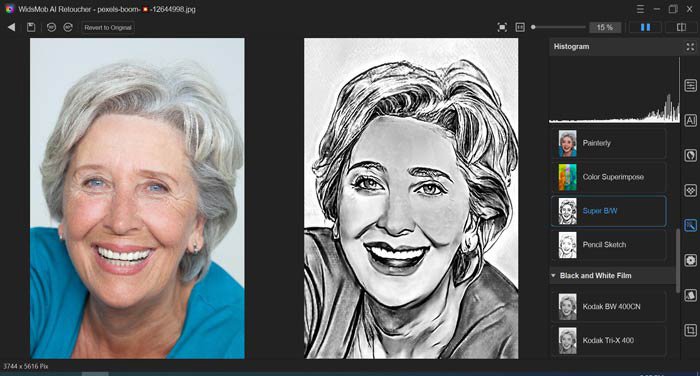700x376 pixels.
Task: Click the black and white sketch preview
Action: [411, 198]
